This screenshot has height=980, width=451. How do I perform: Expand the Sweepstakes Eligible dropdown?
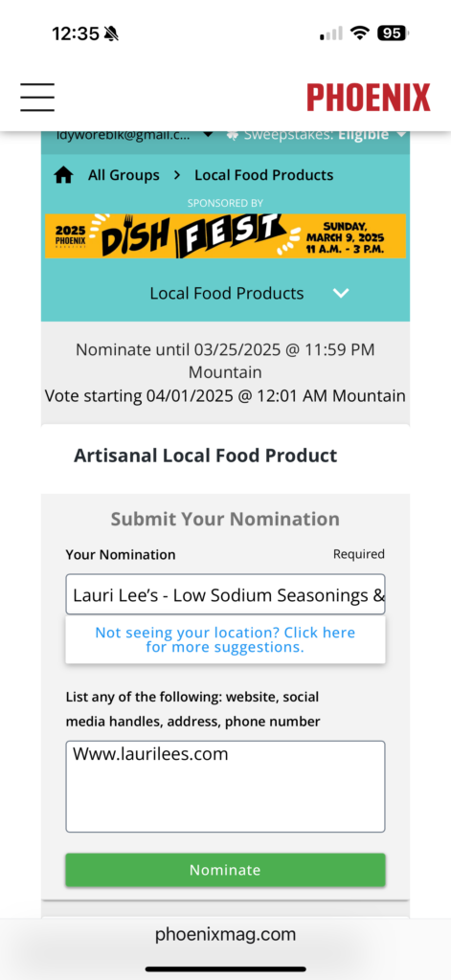click(401, 134)
